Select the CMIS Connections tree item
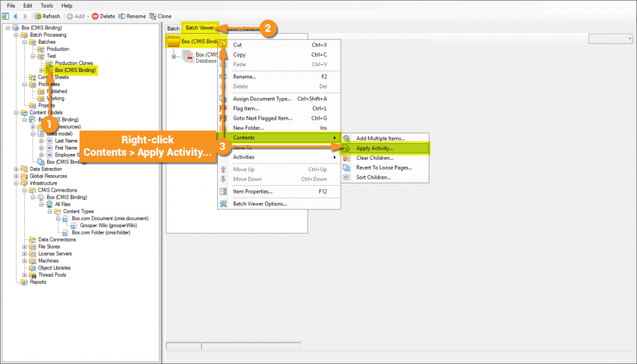 [57, 190]
